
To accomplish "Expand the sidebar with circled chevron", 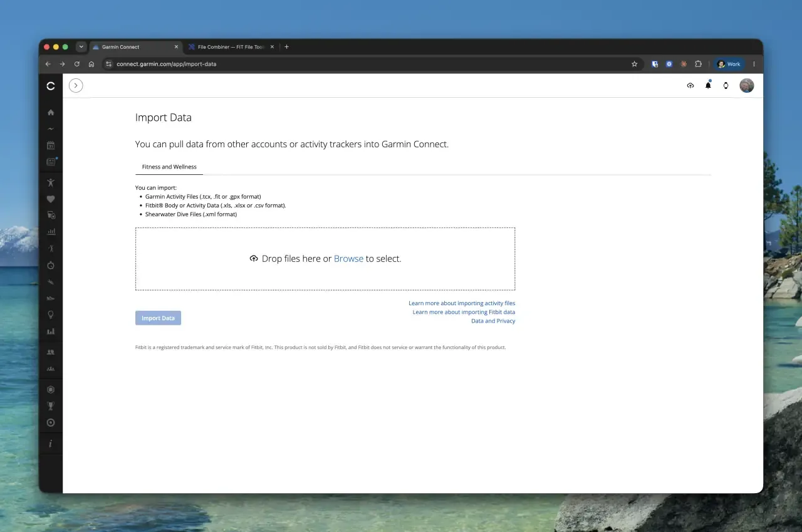I will 76,86.
